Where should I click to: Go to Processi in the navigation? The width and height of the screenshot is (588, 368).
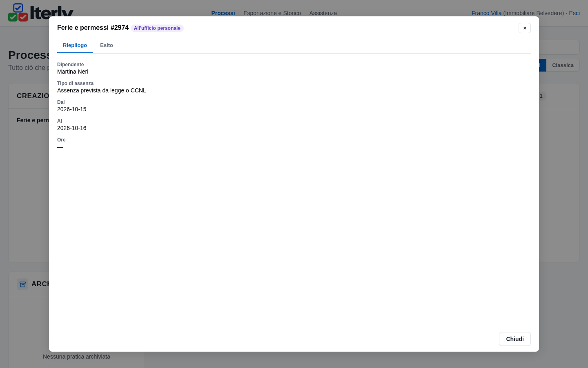(223, 13)
